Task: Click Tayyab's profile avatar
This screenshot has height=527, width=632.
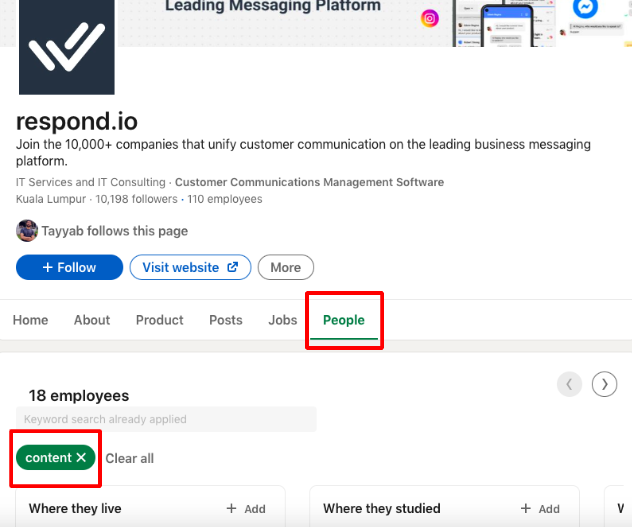Action: pos(27,231)
